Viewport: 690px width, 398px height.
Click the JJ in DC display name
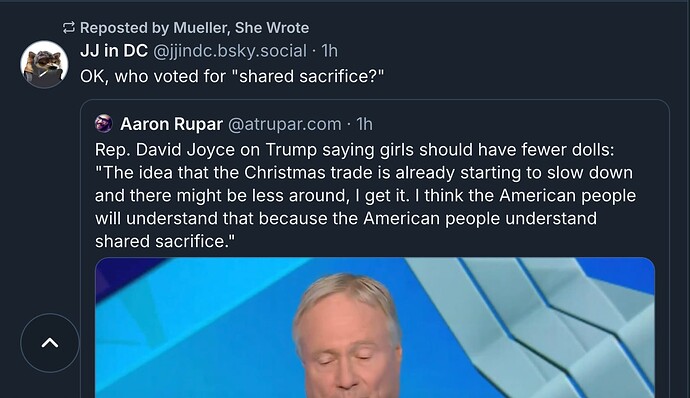[114, 51]
